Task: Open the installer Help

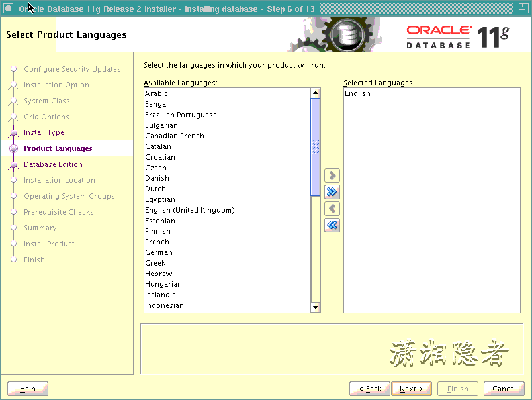Action: click(27, 389)
